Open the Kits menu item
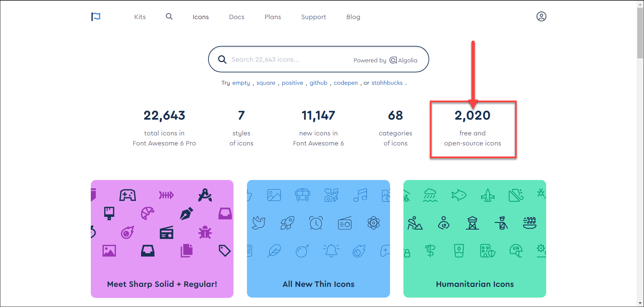The width and height of the screenshot is (644, 307). tap(140, 17)
